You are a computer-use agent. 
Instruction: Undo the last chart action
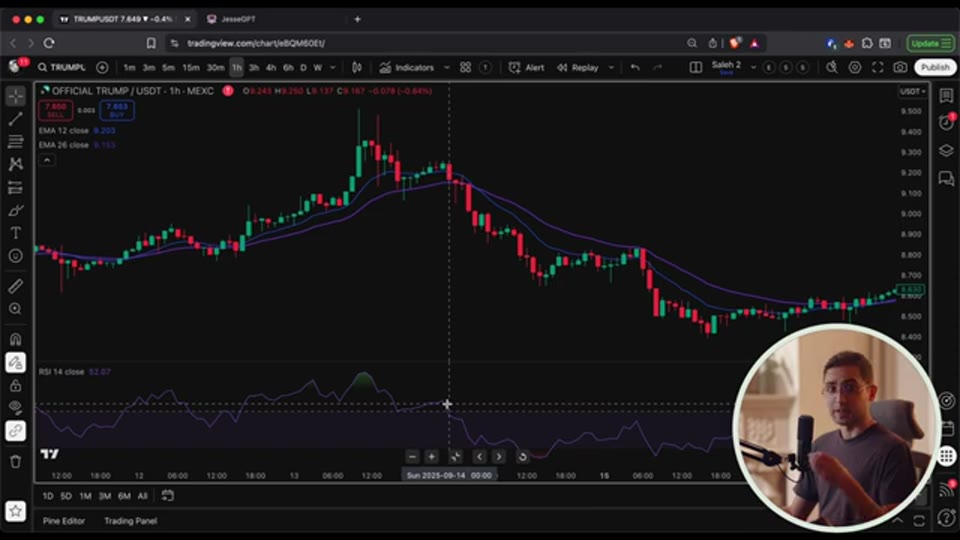coord(635,67)
